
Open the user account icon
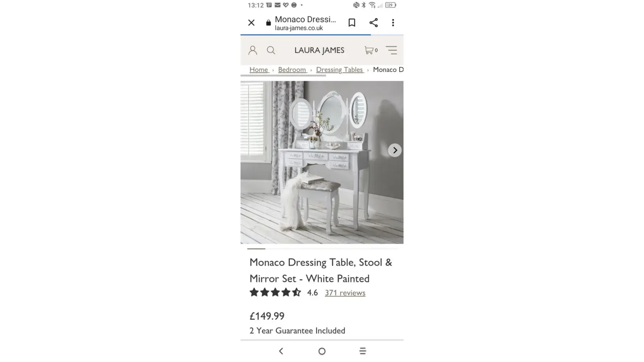coord(253,50)
